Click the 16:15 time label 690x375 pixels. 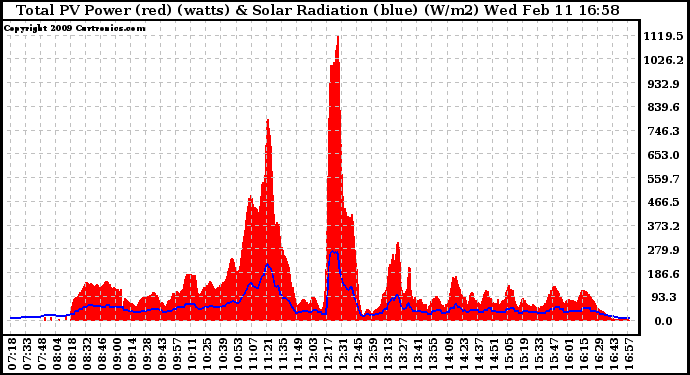[x=584, y=354]
